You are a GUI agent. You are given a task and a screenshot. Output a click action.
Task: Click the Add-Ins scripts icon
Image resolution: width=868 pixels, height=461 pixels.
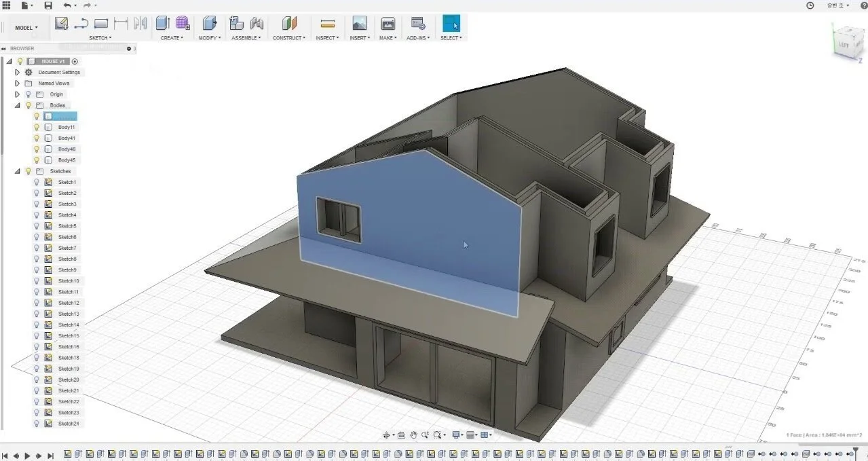418,24
